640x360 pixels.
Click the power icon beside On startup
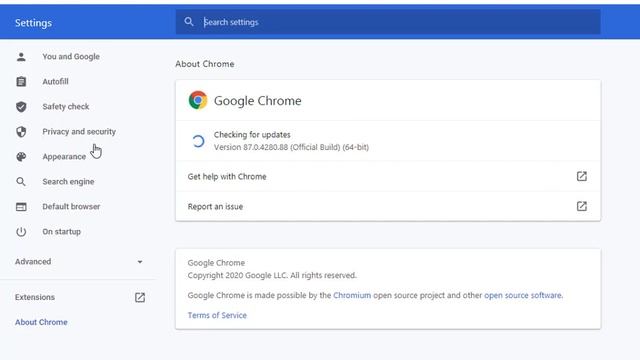(x=21, y=232)
